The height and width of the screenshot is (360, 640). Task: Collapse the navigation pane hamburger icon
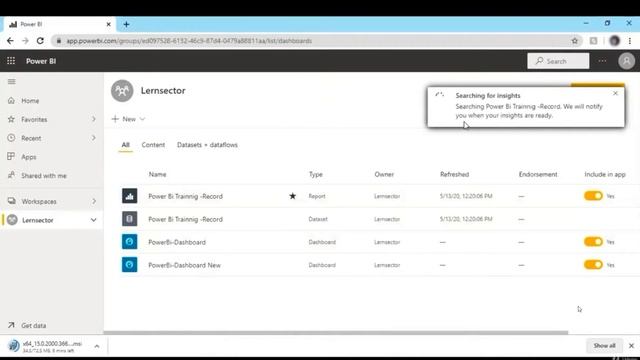click(x=11, y=82)
